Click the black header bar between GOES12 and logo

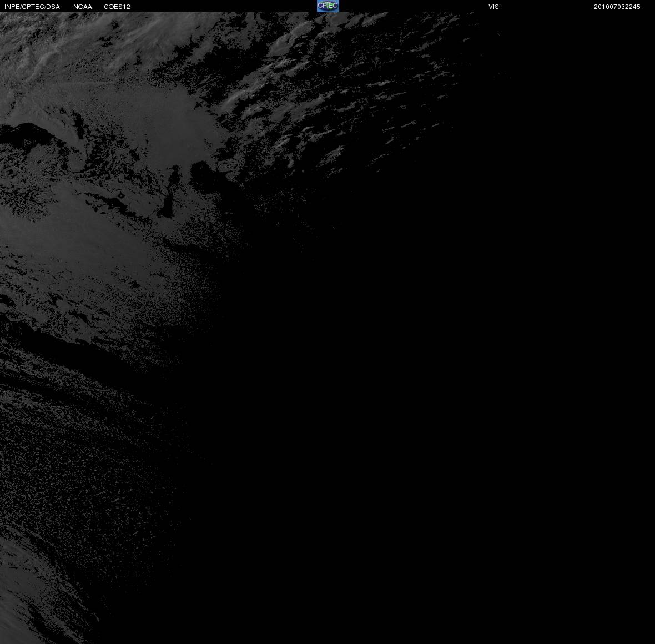coord(224,6)
